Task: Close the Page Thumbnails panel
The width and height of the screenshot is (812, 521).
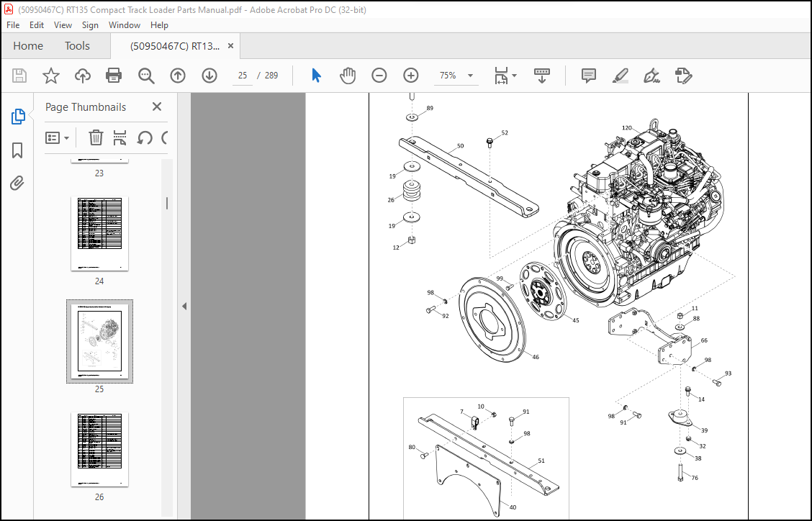Action: point(157,107)
